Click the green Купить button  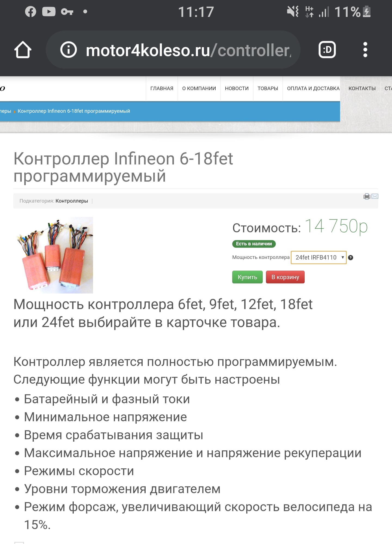[247, 277]
